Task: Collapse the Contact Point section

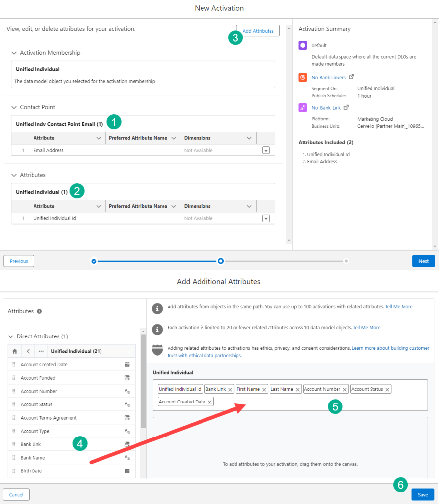Action: click(13, 107)
